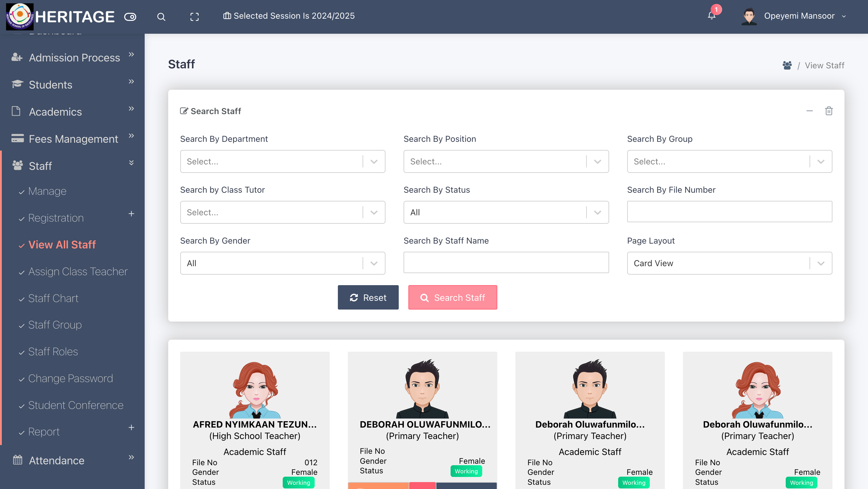Screen dimensions: 868x489
Task: Open Assign Class Teacher page
Action: click(78, 271)
